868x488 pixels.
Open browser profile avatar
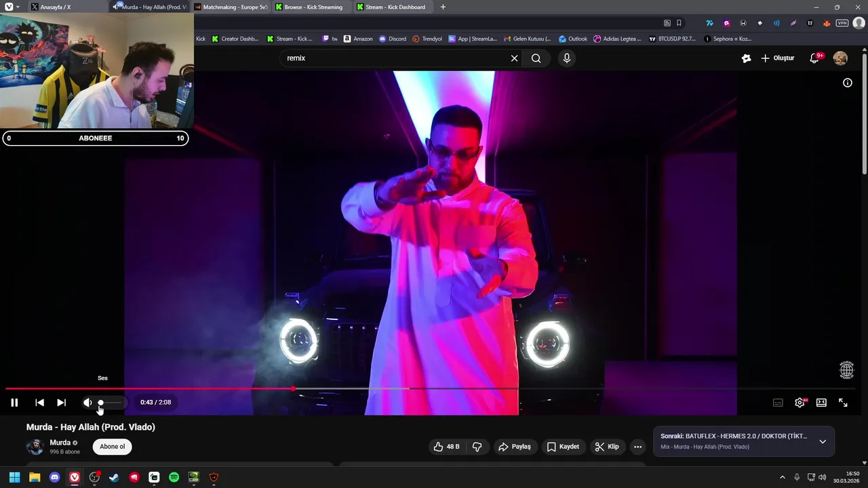tap(859, 23)
